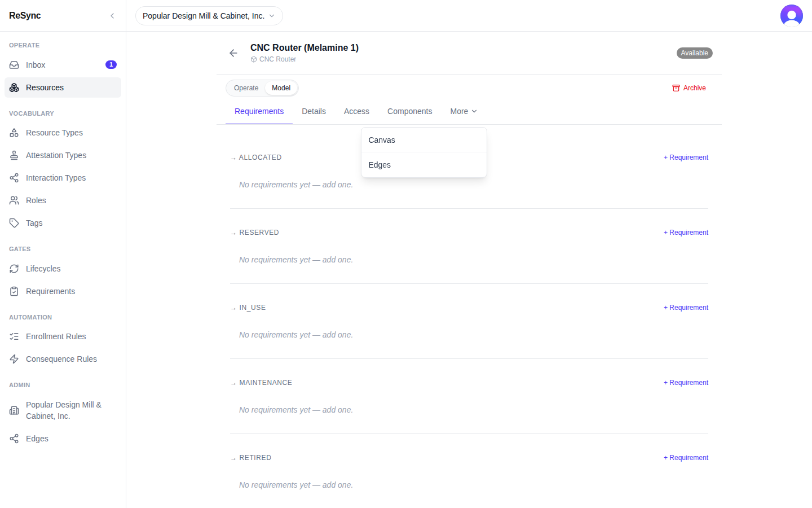Open the Access tab
The image size is (812, 508).
356,111
